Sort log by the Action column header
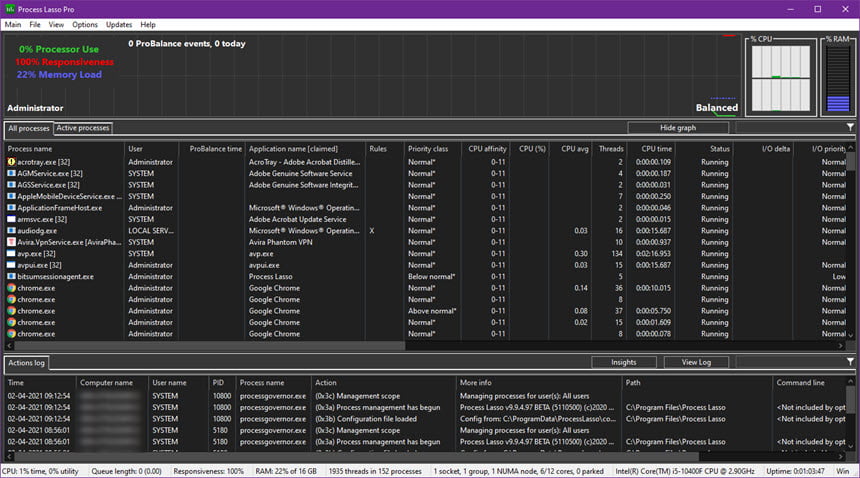This screenshot has width=860, height=478. click(x=383, y=383)
